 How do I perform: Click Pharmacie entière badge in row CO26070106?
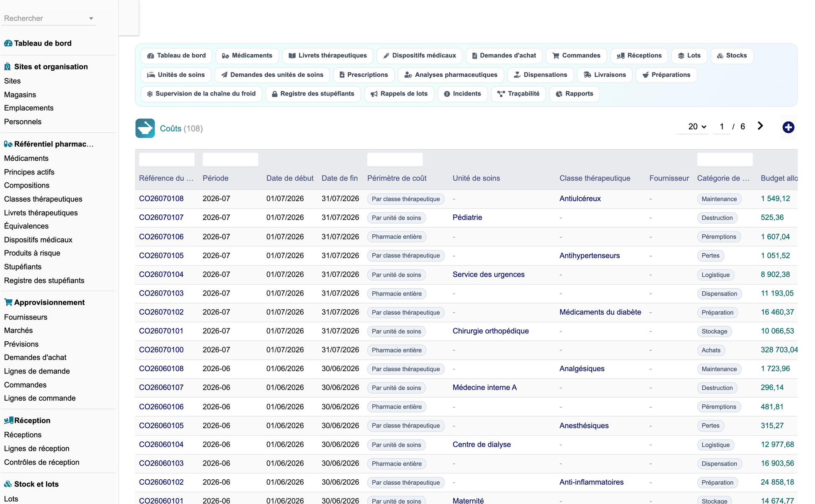(x=397, y=237)
